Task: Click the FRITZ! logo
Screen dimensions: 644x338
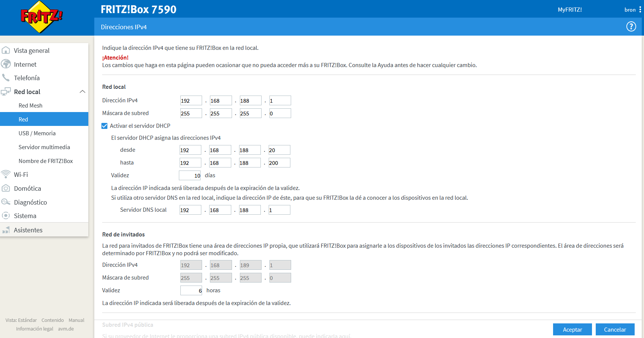Action: [x=41, y=17]
